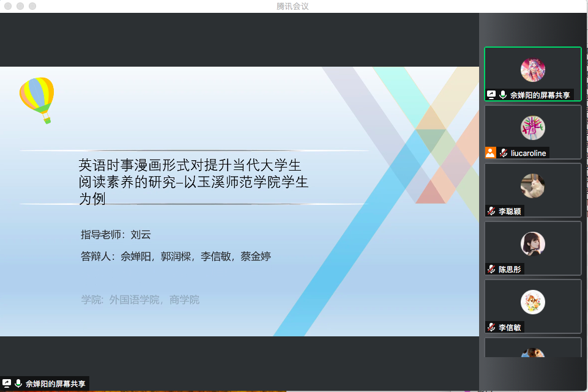The image size is (588, 392).
Task: Click the screen share icon on 余婵阳's tile
Action: click(491, 95)
